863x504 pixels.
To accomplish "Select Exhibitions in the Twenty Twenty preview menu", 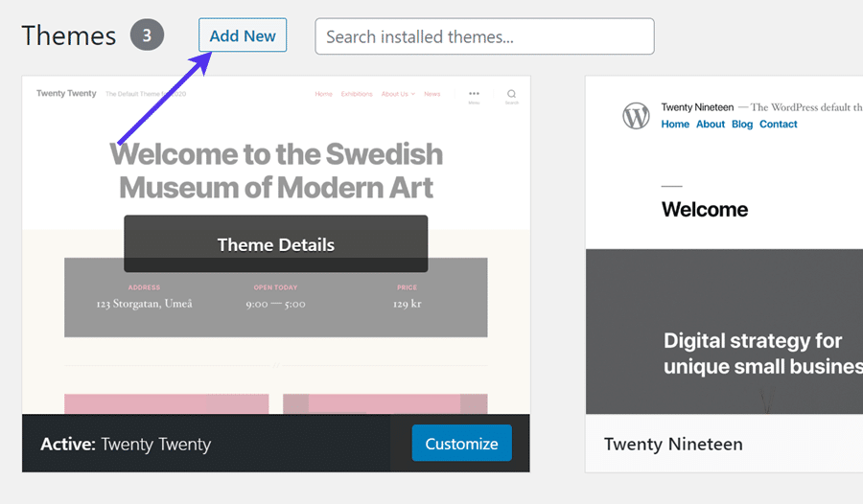I will (x=357, y=94).
